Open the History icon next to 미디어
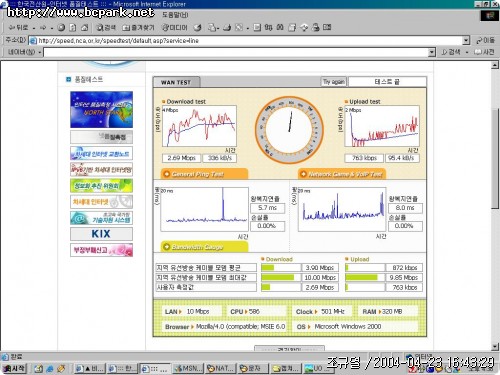Screen dimensions: 500x375 click(x=197, y=28)
